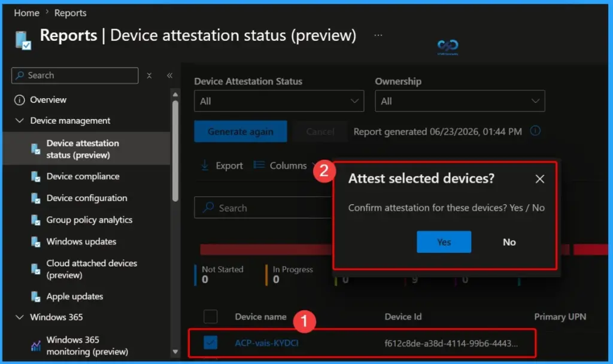Close the Attest selected devices dialog
The width and height of the screenshot is (613, 364).
tap(540, 179)
